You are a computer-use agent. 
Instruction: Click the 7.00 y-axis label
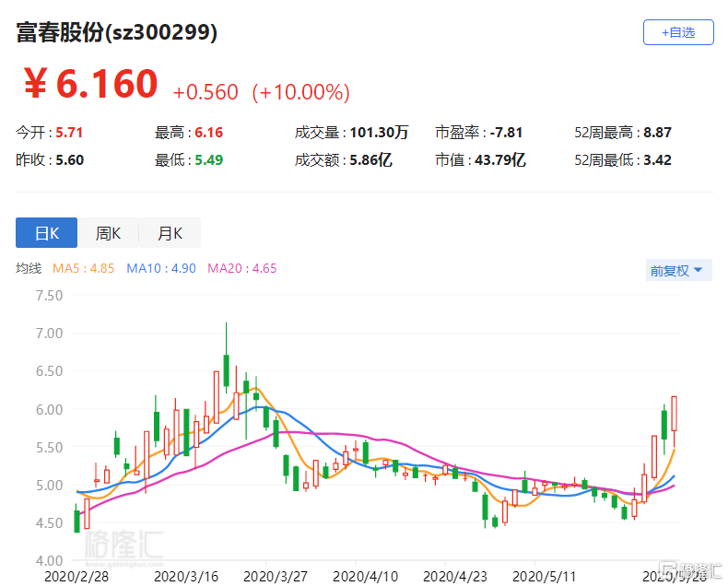point(49,333)
